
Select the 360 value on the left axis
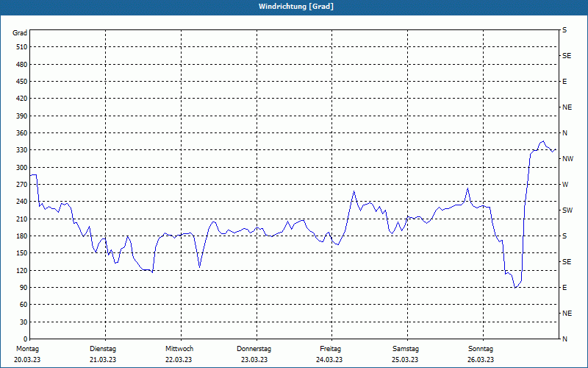(22, 133)
